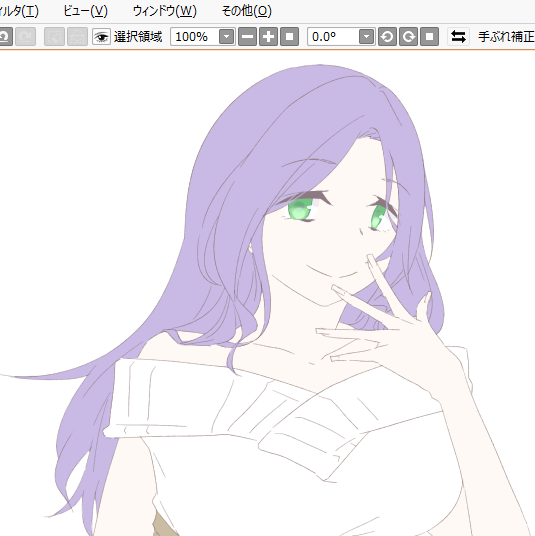
Task: Zoom in with the plus button
Action: pyautogui.click(x=268, y=37)
